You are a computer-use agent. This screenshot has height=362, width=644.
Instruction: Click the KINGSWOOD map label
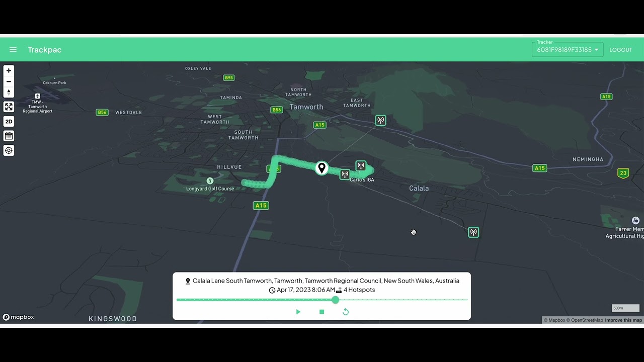pyautogui.click(x=113, y=319)
